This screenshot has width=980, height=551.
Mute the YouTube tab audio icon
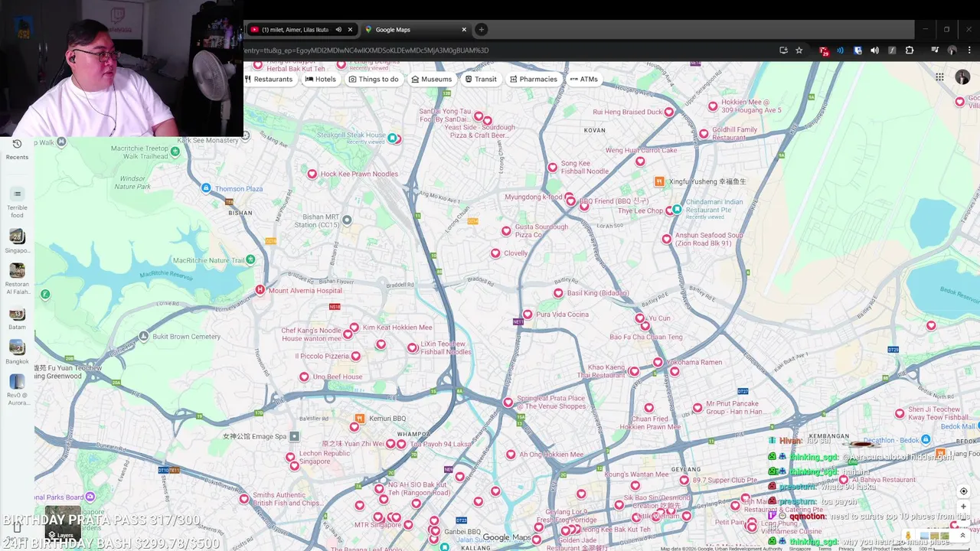pos(338,30)
